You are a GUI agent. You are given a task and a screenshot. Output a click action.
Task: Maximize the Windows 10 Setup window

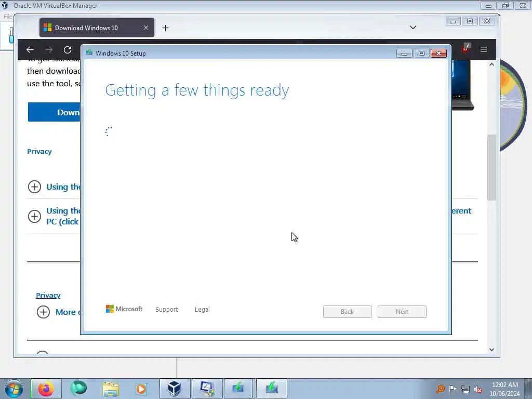pos(421,54)
